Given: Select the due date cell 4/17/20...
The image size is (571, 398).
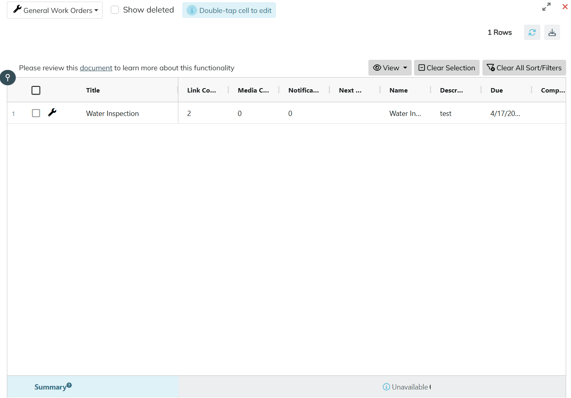Looking at the screenshot, I should (505, 114).
